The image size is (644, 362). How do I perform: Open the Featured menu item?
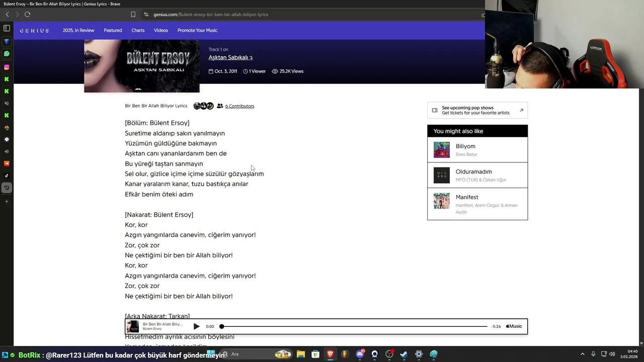pos(113,30)
